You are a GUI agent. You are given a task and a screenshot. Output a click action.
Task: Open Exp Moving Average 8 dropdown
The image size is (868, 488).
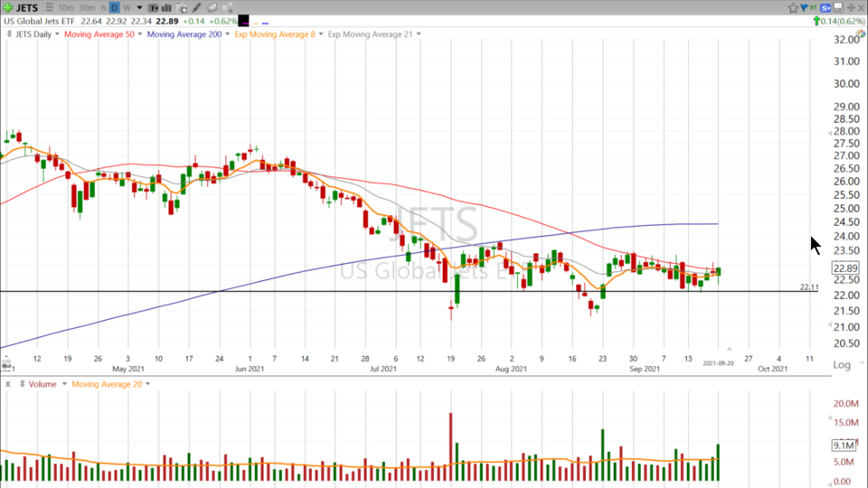tap(319, 34)
